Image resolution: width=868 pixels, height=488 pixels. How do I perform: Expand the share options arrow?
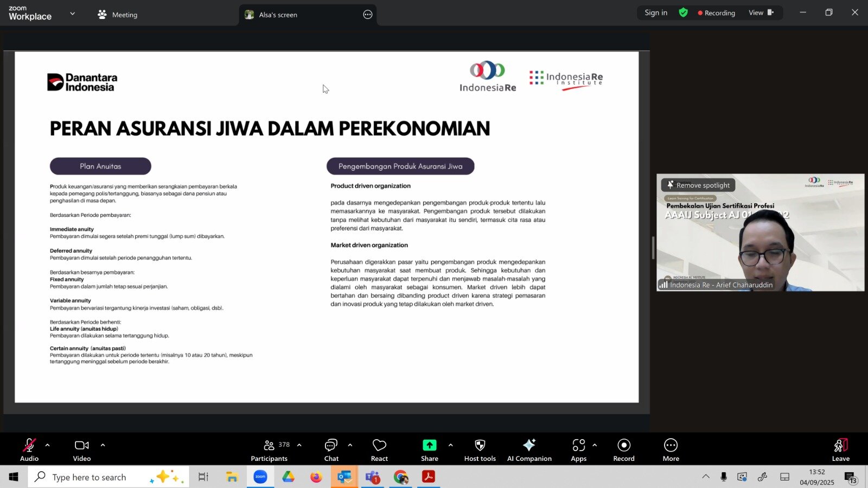(x=450, y=445)
